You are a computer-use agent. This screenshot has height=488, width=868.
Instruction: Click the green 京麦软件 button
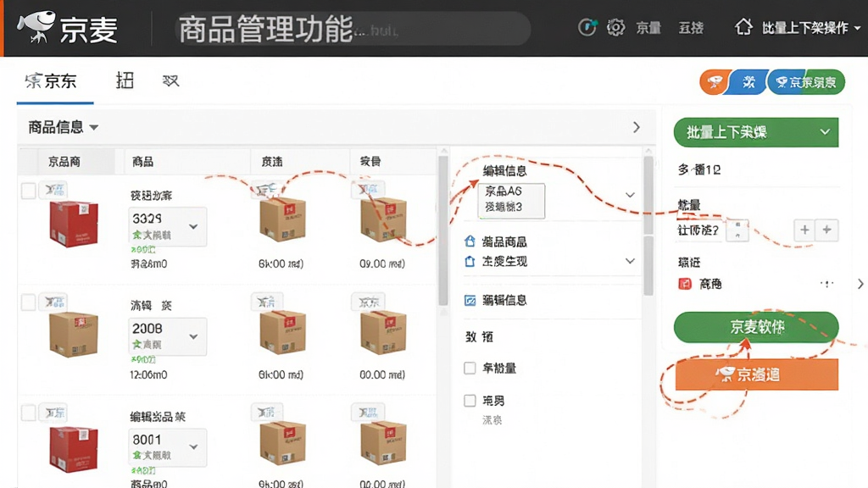[756, 327]
